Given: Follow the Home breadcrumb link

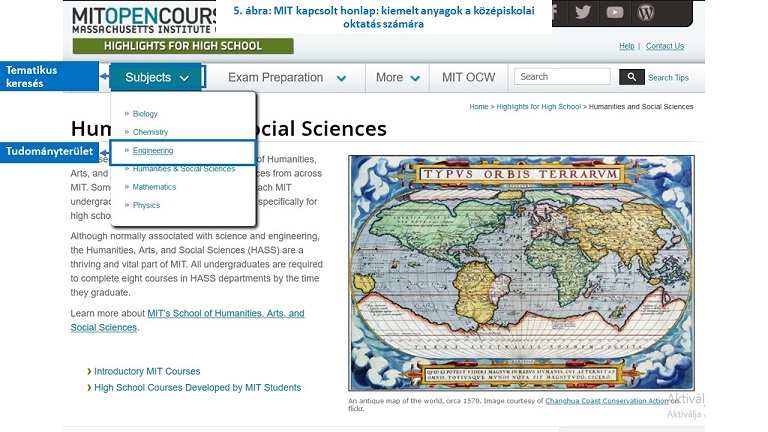Looking at the screenshot, I should (479, 106).
